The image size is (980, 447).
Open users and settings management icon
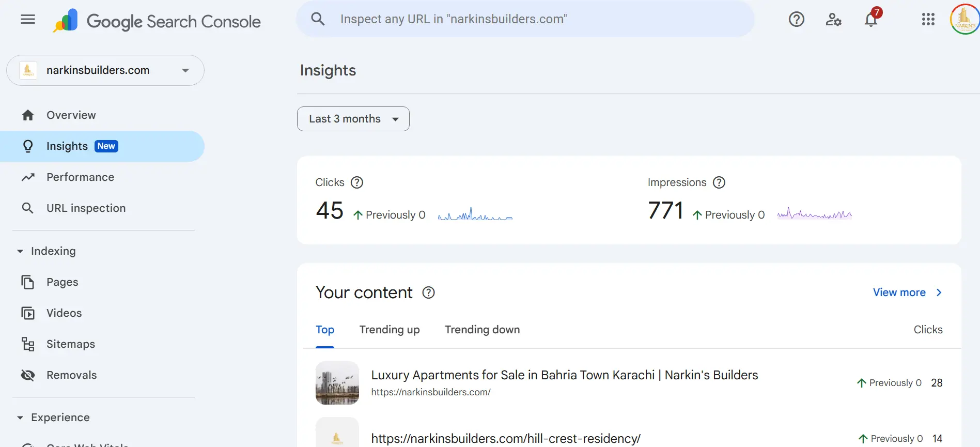coord(833,20)
